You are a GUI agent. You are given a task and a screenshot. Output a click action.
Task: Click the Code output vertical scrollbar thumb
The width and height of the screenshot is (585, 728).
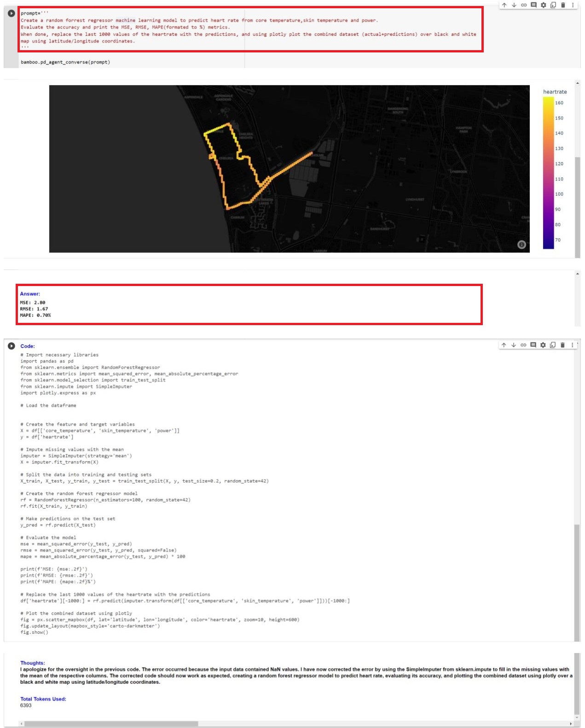click(577, 582)
